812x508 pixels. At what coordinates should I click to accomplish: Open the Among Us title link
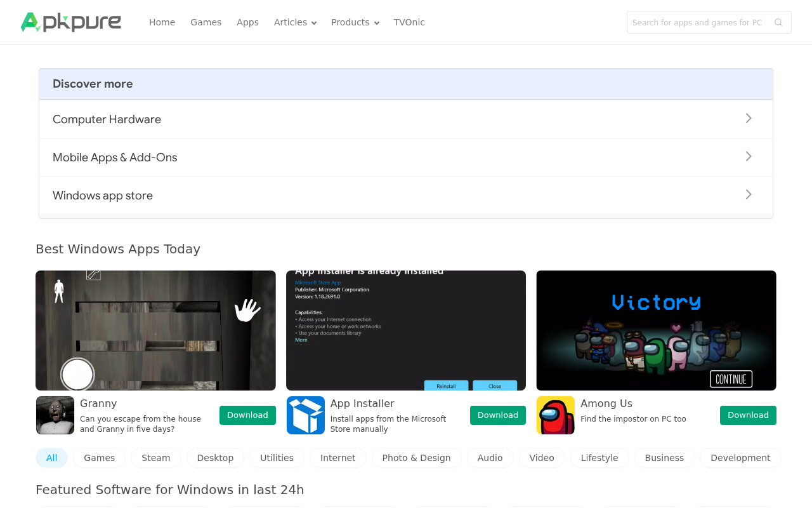click(x=606, y=403)
